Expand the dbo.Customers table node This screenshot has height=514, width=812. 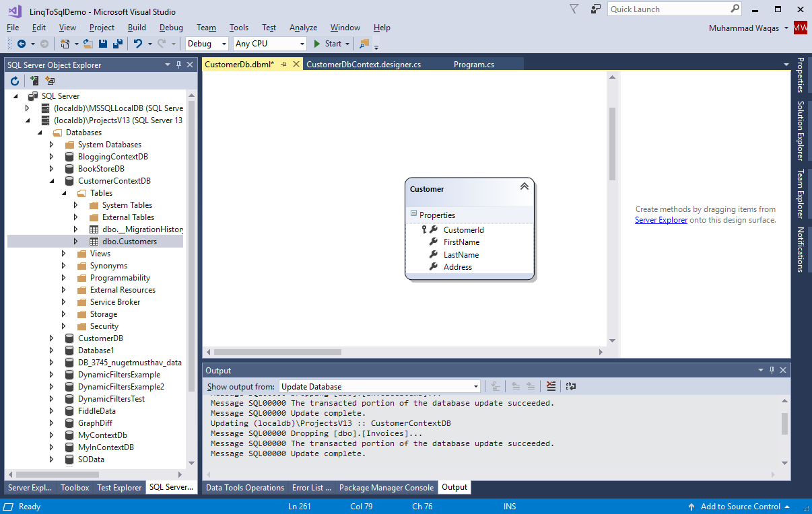click(x=76, y=242)
